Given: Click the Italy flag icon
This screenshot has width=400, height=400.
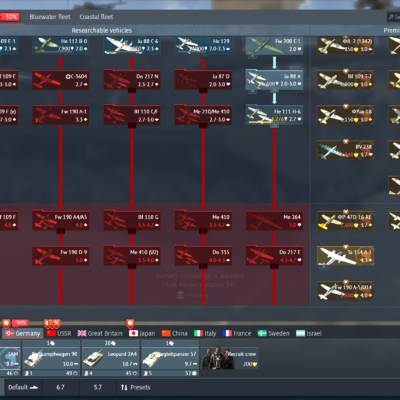Looking at the screenshot, I should pyautogui.click(x=198, y=333).
